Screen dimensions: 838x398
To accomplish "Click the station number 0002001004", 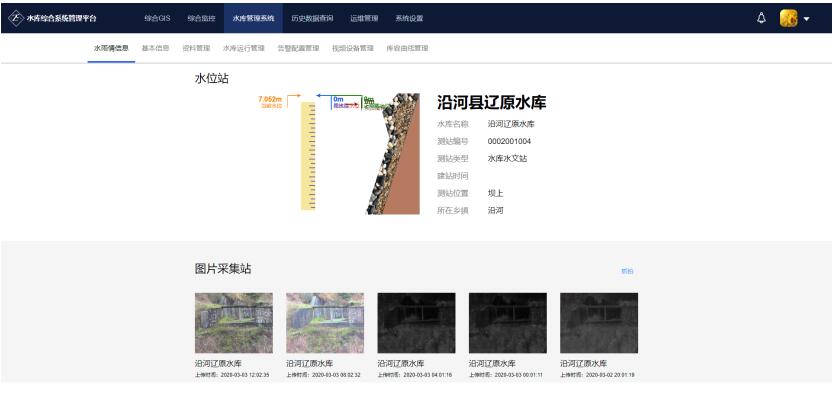I will (x=509, y=142).
